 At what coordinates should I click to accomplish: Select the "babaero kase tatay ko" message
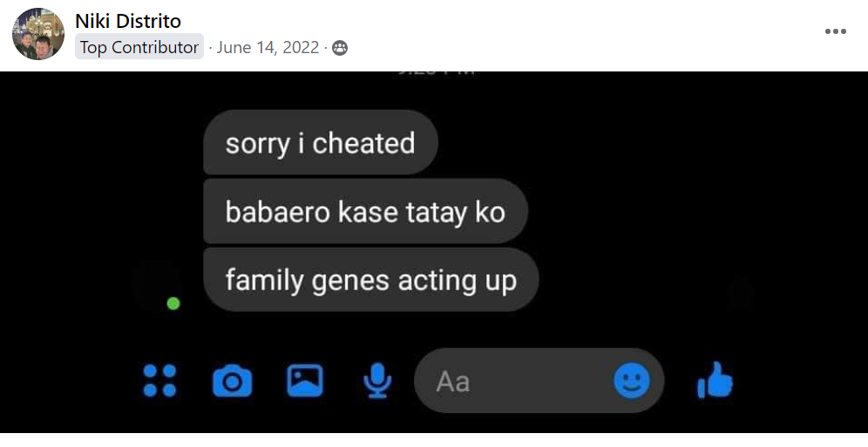coord(365,212)
